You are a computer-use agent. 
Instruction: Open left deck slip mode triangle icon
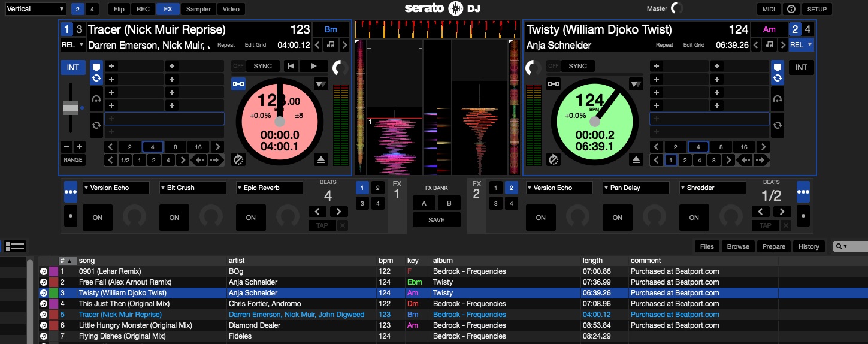(321, 84)
